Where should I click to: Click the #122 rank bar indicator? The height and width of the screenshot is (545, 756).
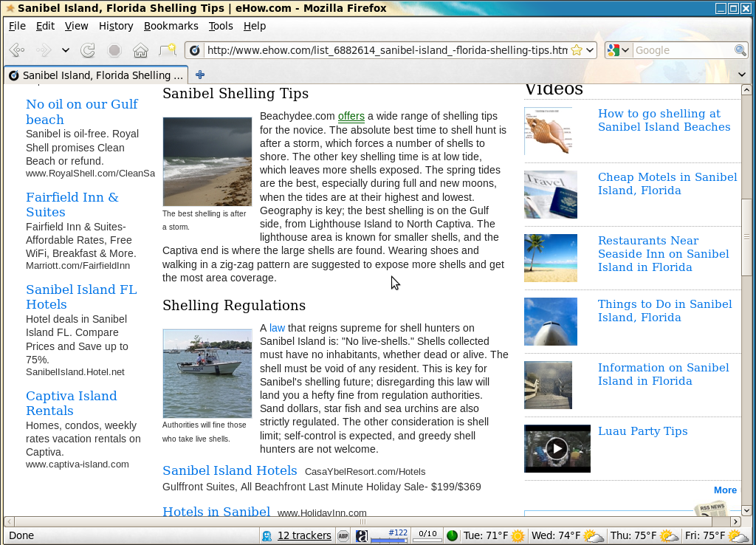[x=389, y=535]
